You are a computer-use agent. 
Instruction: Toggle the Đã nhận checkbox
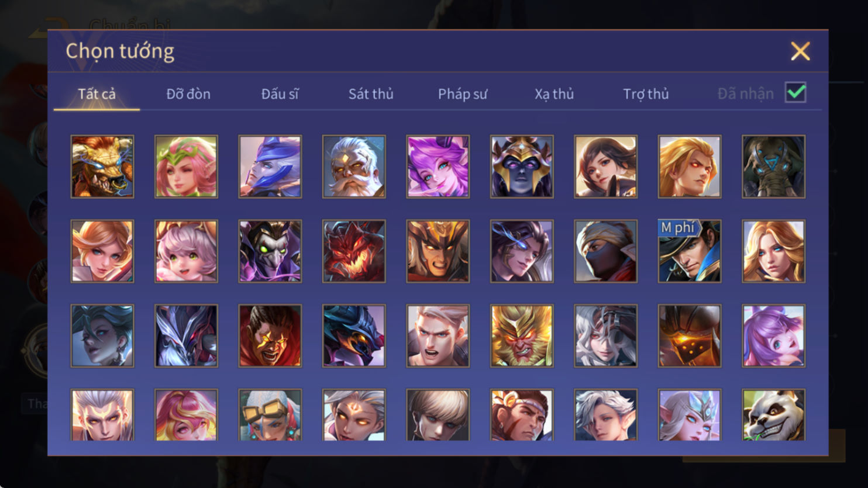pyautogui.click(x=795, y=92)
